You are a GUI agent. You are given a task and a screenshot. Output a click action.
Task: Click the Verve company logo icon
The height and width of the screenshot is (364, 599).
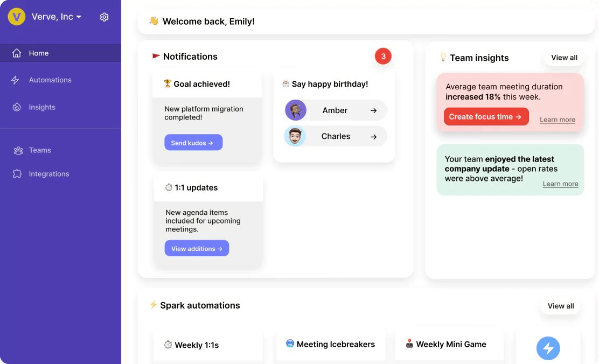pos(16,17)
